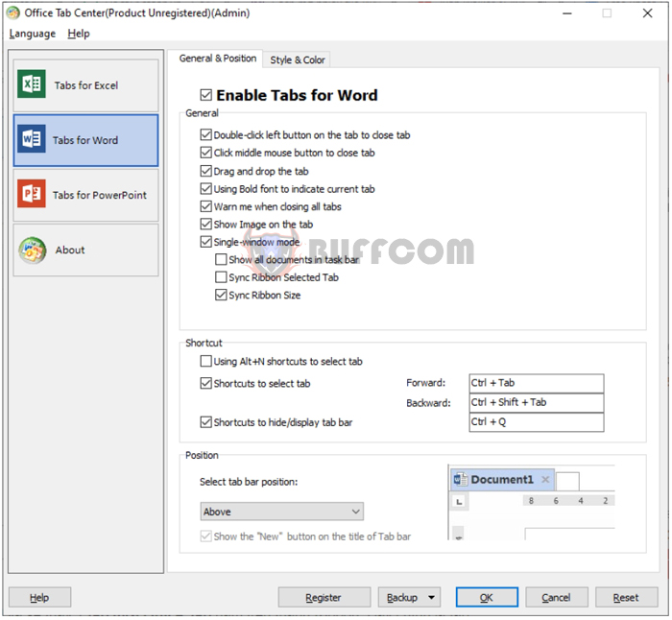The width and height of the screenshot is (672, 620).
Task: Open the Tabs for Excel section
Action: coord(85,85)
